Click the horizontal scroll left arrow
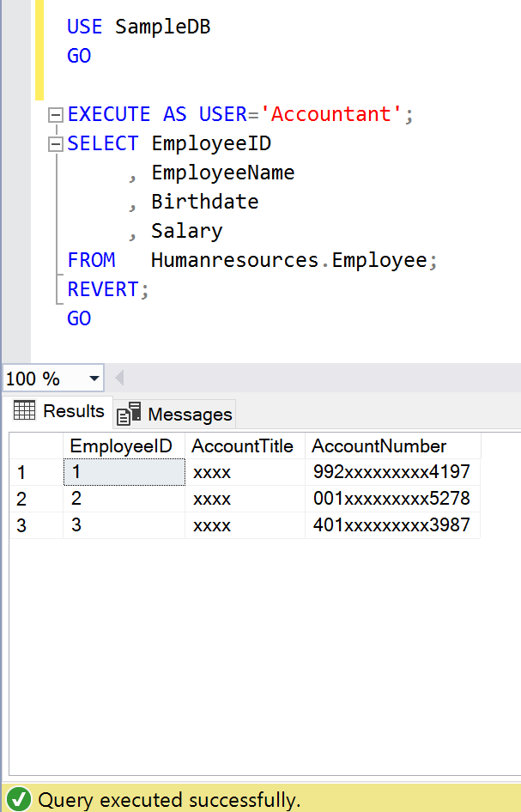Image resolution: width=521 pixels, height=812 pixels. [x=119, y=379]
